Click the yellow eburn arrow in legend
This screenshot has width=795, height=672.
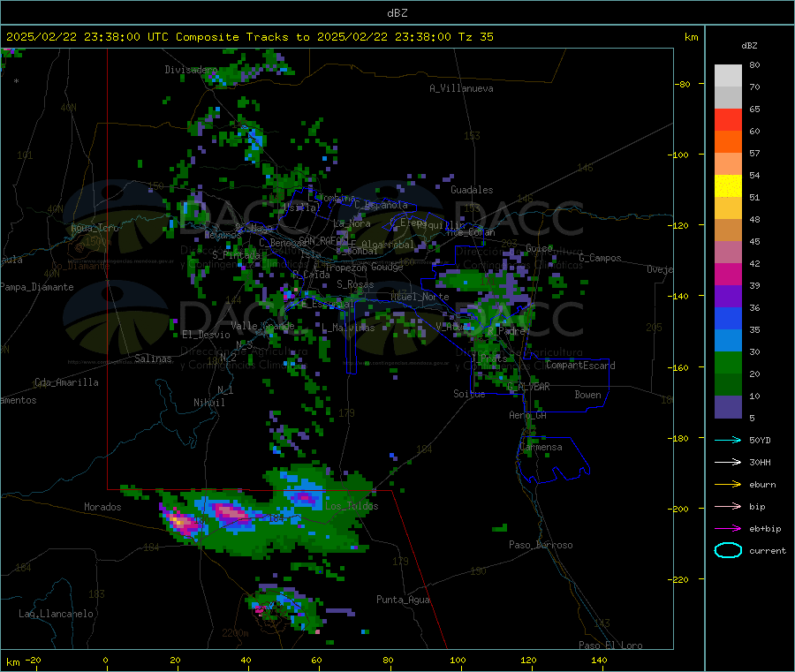[728, 485]
